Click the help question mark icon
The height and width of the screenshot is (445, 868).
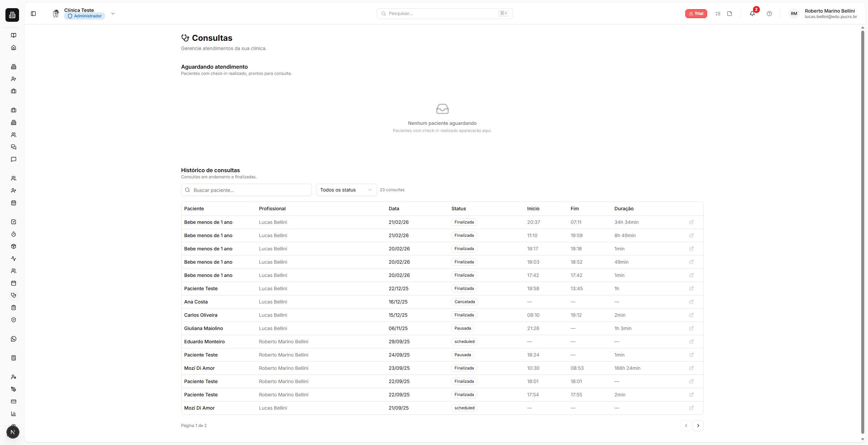[769, 14]
